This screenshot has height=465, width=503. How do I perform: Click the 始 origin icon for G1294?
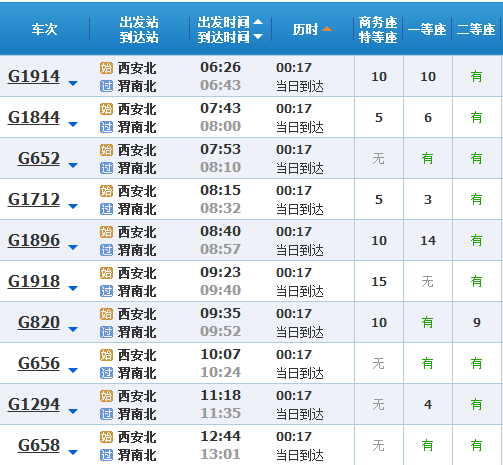(106, 396)
